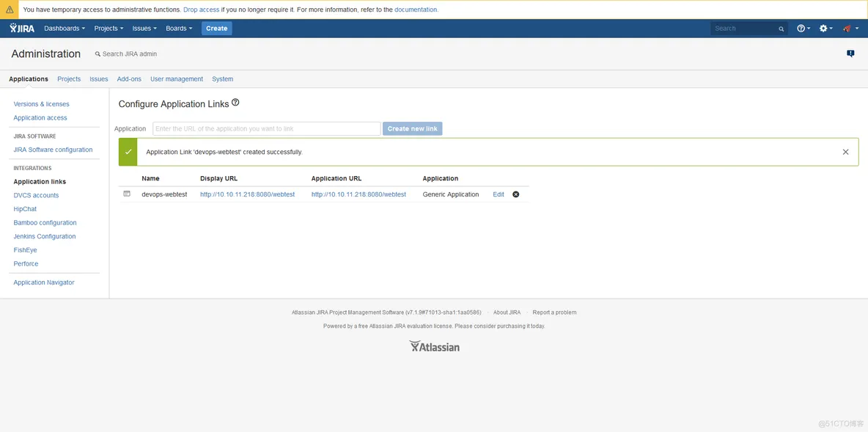Click the application URL input field
This screenshot has width=868, height=432.
(266, 129)
